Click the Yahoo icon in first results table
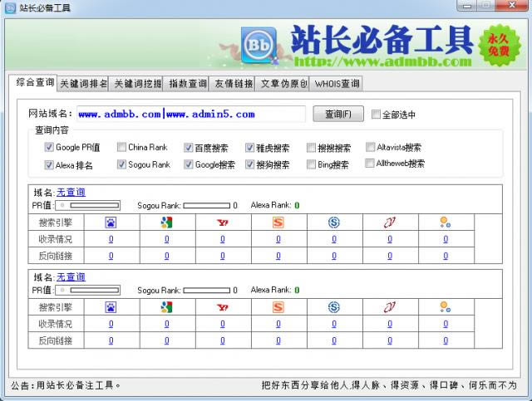The width and height of the screenshot is (532, 401). (222, 222)
